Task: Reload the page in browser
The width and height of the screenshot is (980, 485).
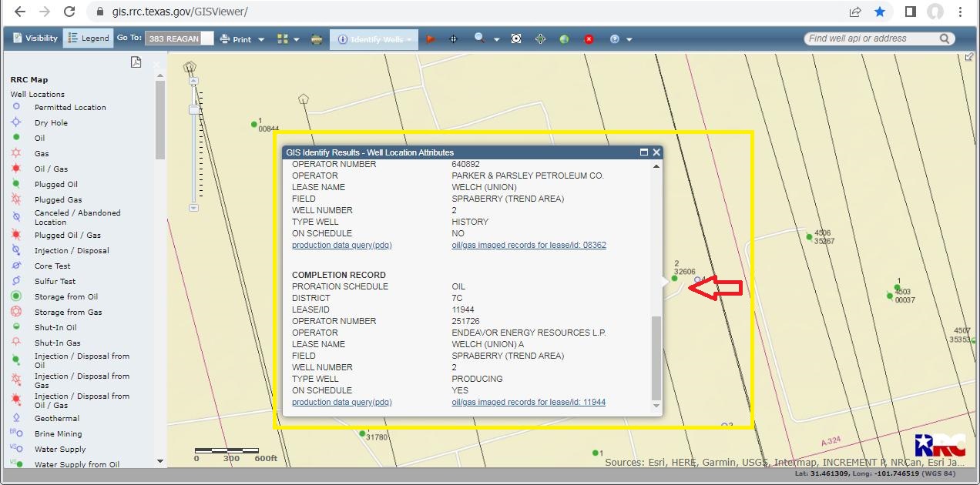Action: click(x=69, y=12)
